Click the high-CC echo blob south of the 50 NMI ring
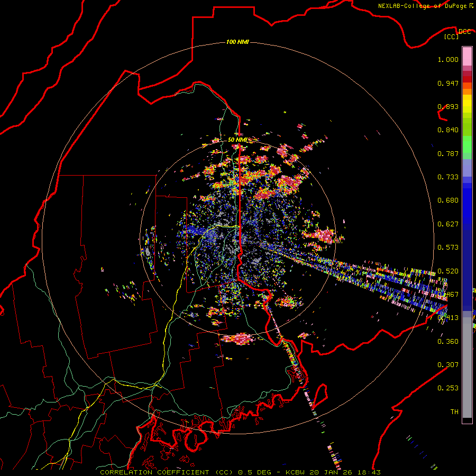Image resolution: width=476 pixels, height=476 pixels. 240,339
